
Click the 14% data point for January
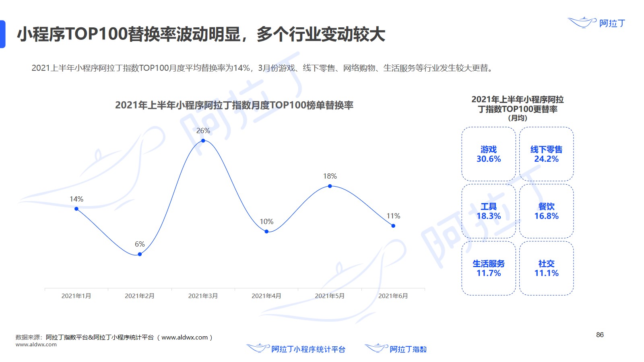pyautogui.click(x=76, y=209)
